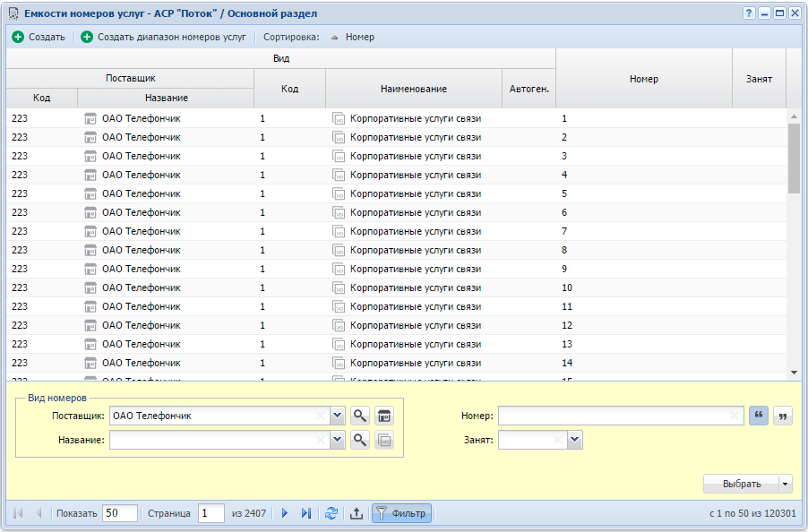
Task: Click code 223 in row Номер 12
Action: [20, 325]
